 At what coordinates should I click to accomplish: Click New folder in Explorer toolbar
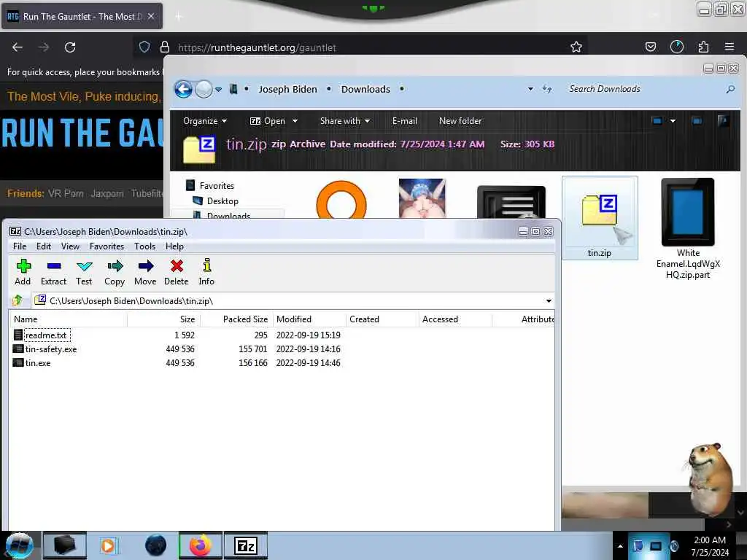pos(460,121)
